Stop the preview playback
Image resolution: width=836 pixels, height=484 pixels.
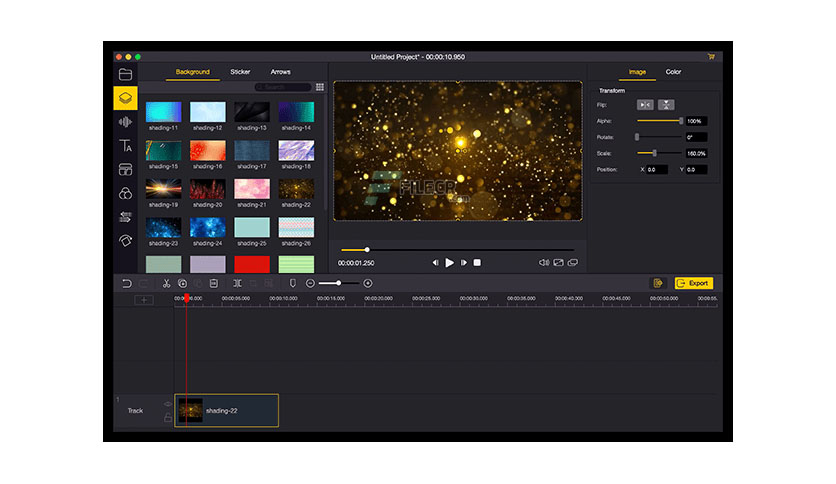[477, 263]
